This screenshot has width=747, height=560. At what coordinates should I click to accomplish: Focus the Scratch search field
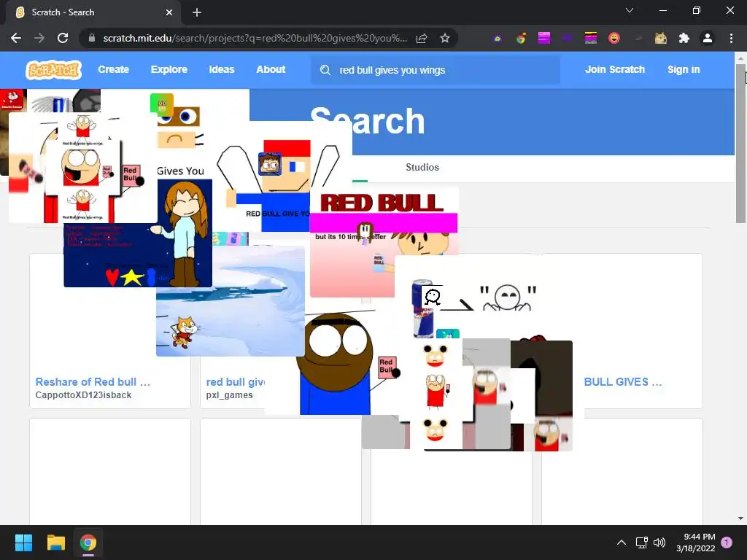(x=436, y=70)
